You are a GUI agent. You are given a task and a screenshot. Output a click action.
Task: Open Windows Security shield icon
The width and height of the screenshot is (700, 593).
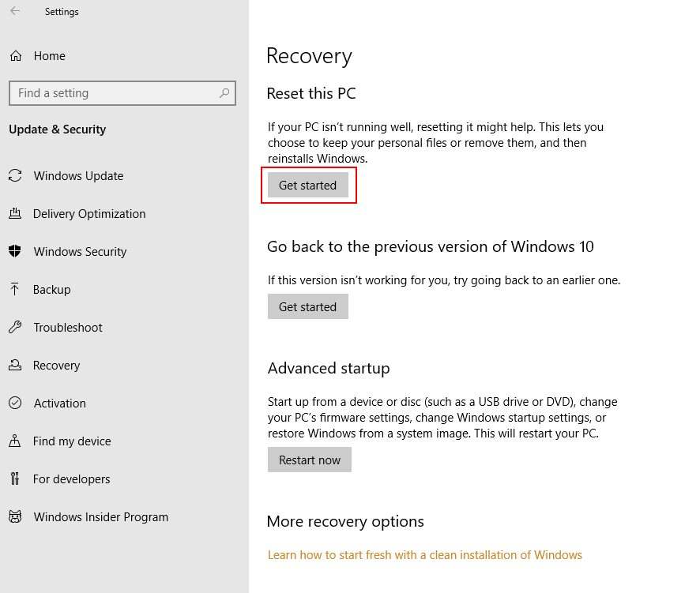tap(15, 251)
